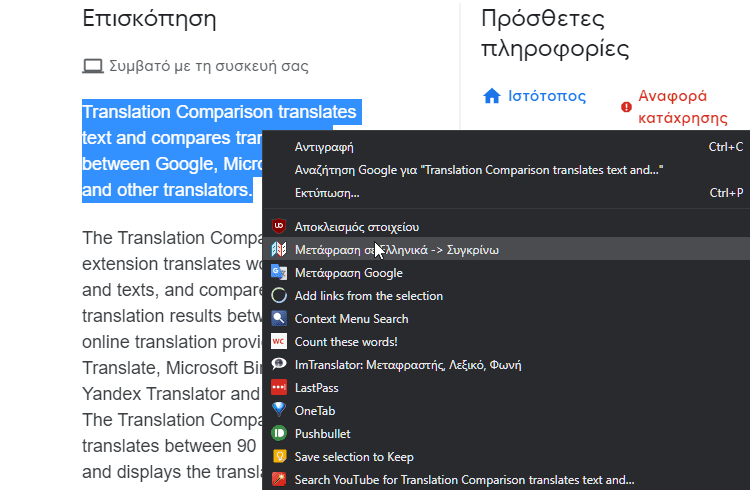Click the Πρόσθετες πληροφορίες heading
Image resolution: width=750 pixels, height=490 pixels.
click(x=555, y=33)
